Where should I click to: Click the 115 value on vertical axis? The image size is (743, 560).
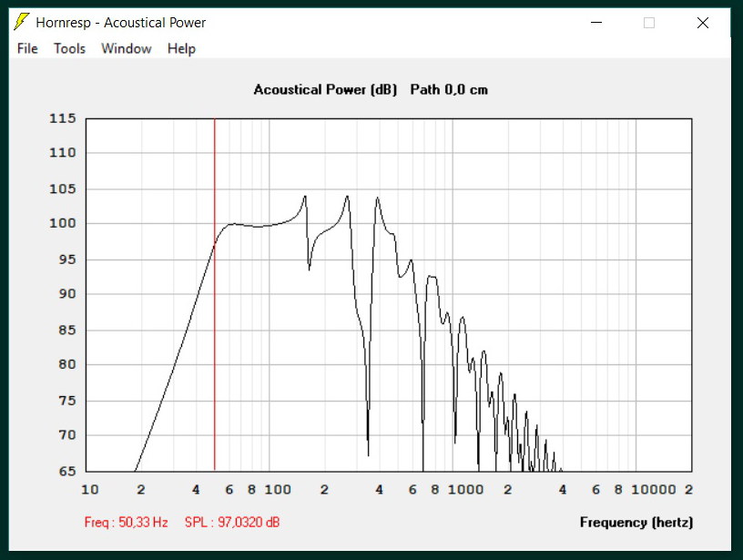click(63, 118)
